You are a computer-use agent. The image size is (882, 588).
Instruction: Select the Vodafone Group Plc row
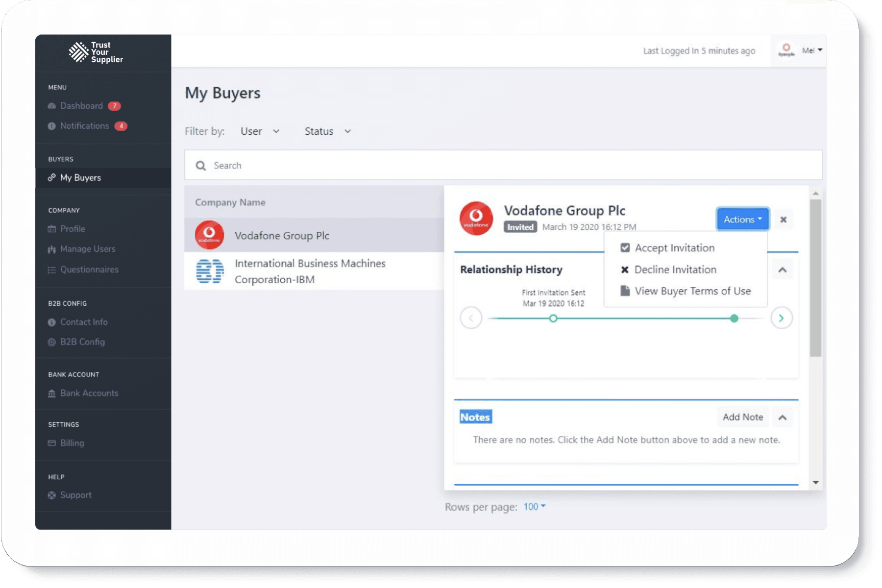(x=314, y=235)
